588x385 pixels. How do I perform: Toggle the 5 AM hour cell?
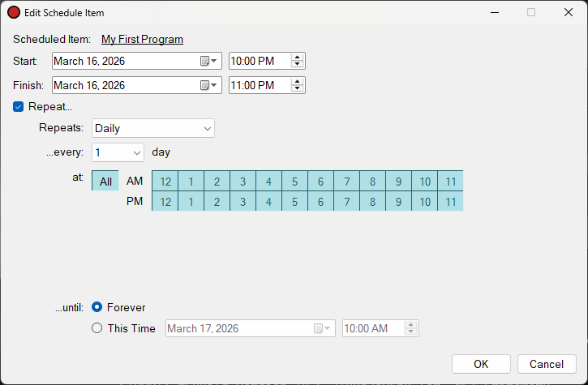pyautogui.click(x=294, y=181)
